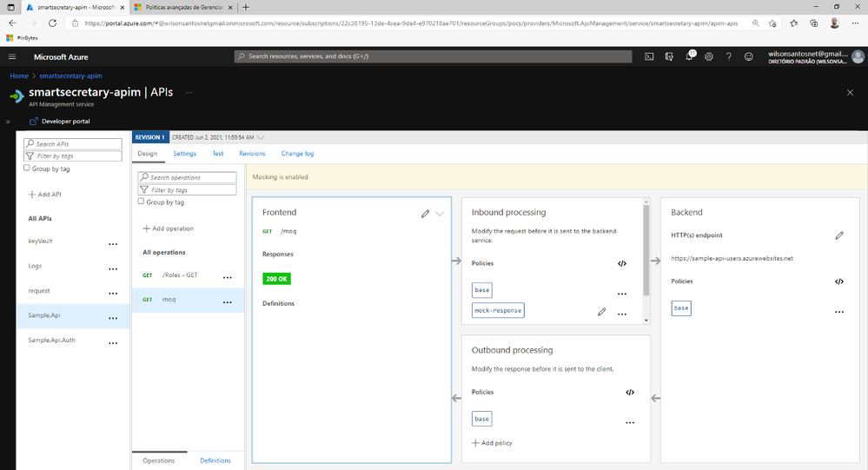Add page to browser favorites star
Image resolution: width=868 pixels, height=470 pixels.
pos(772,23)
